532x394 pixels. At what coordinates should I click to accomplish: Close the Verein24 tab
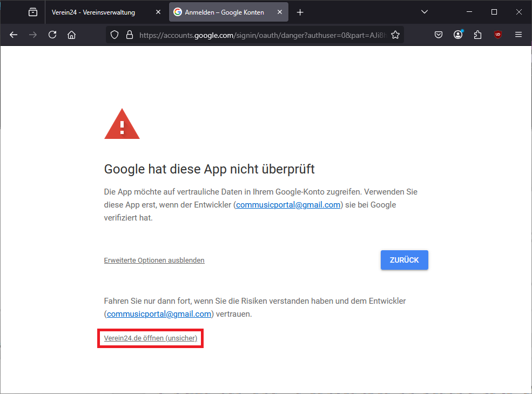click(158, 12)
